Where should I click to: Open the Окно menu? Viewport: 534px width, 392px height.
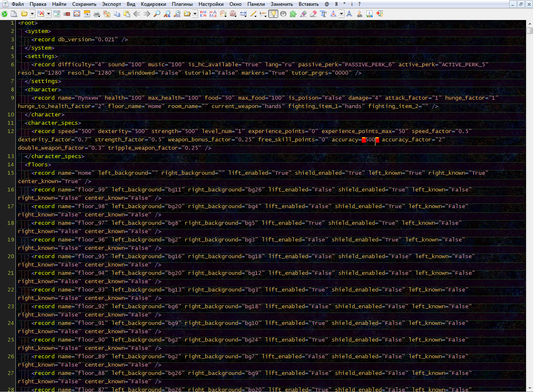tap(236, 4)
